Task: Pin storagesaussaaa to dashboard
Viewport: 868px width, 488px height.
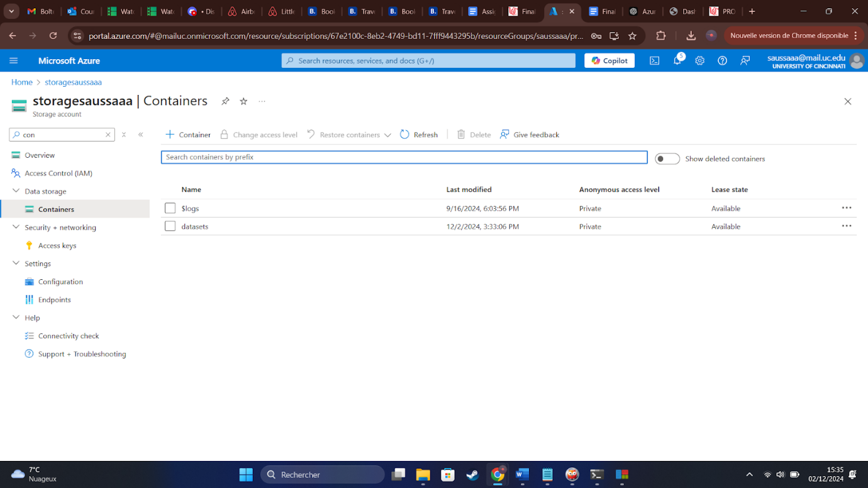Action: [225, 101]
